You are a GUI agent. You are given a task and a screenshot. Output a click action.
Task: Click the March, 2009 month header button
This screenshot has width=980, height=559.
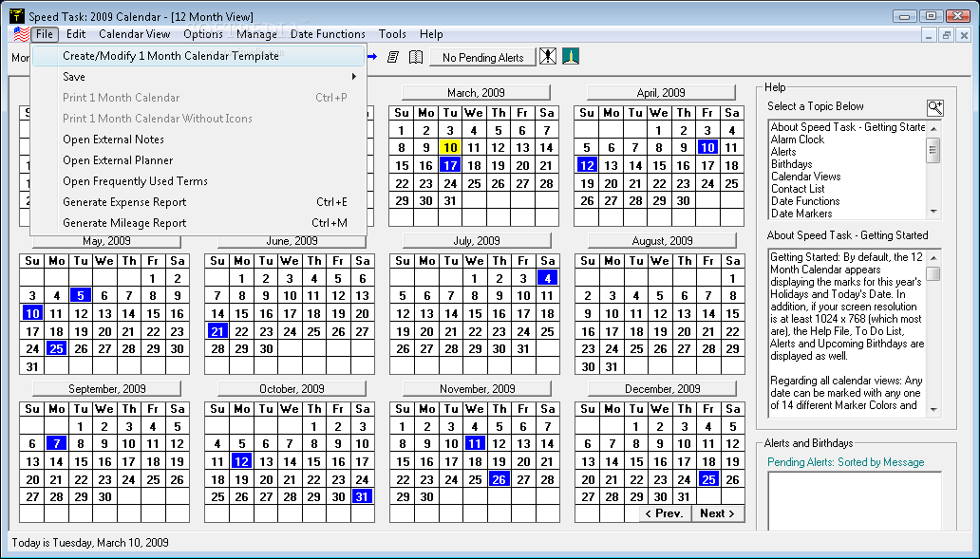point(476,93)
